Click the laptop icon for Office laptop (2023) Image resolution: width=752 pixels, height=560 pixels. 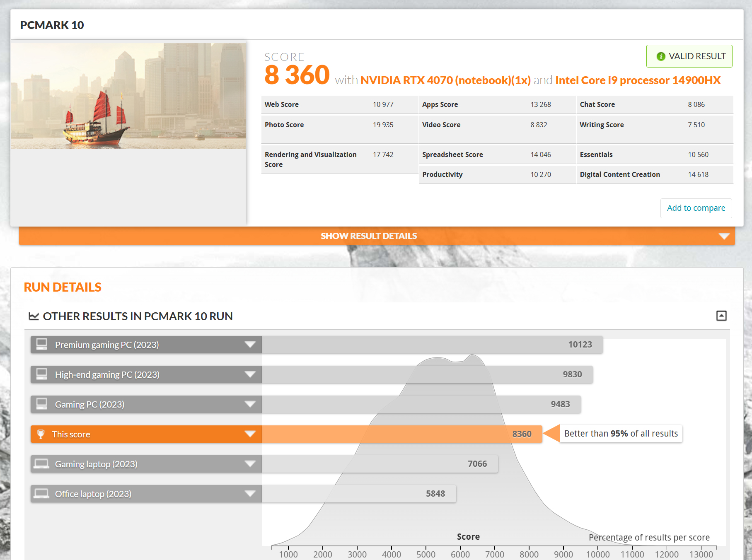point(41,494)
